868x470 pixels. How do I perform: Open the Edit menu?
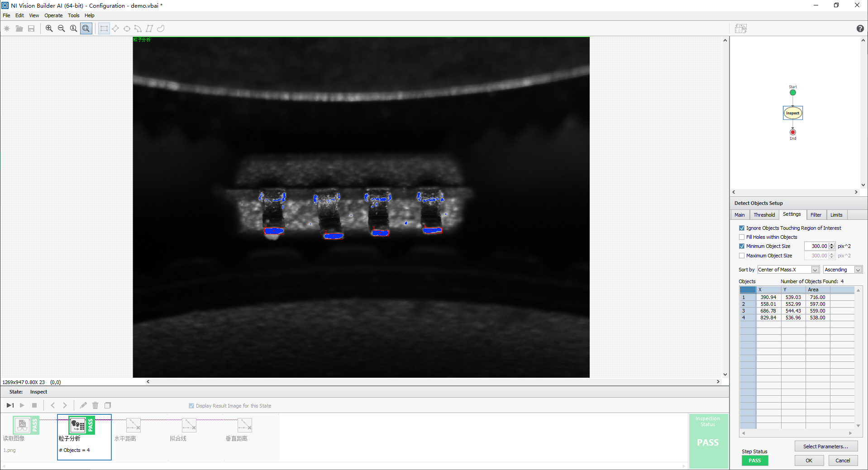(19, 15)
